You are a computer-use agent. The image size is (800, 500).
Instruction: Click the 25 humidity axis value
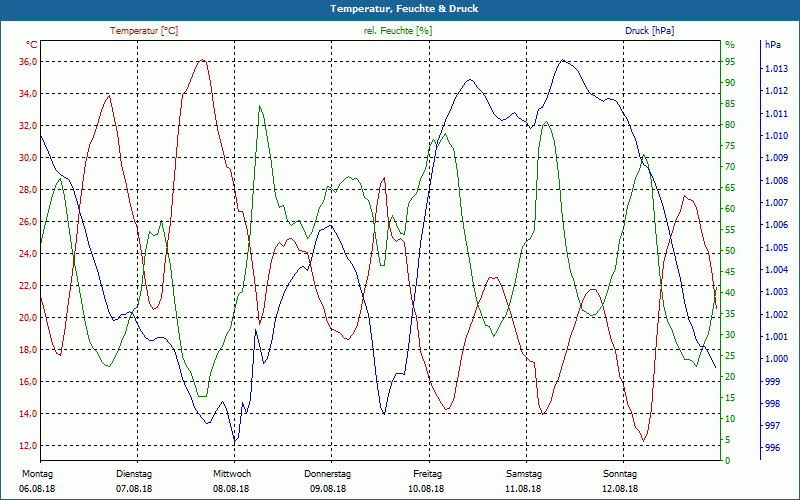730,356
